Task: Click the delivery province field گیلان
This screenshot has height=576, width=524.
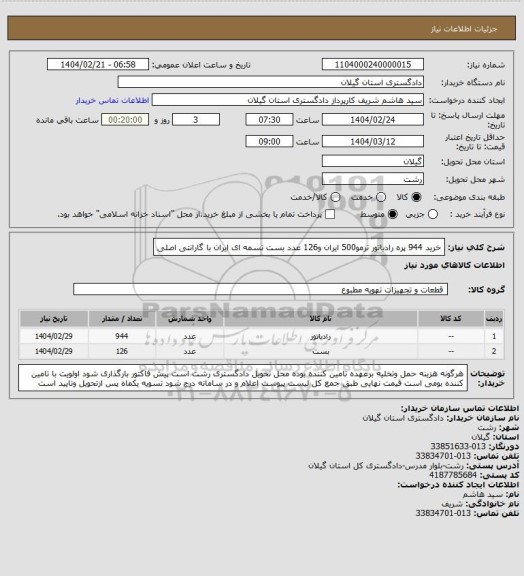Action: pos(373,161)
